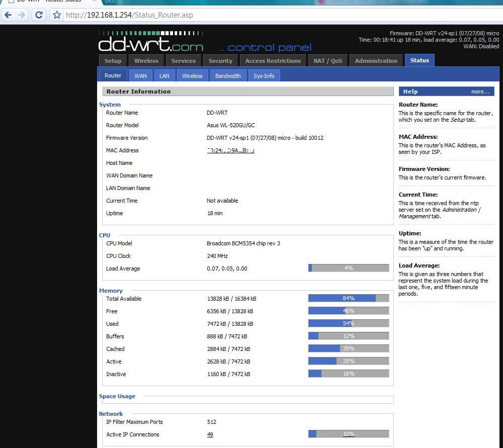Click the Cached 39% bar
503x448 pixels.
pyautogui.click(x=349, y=348)
